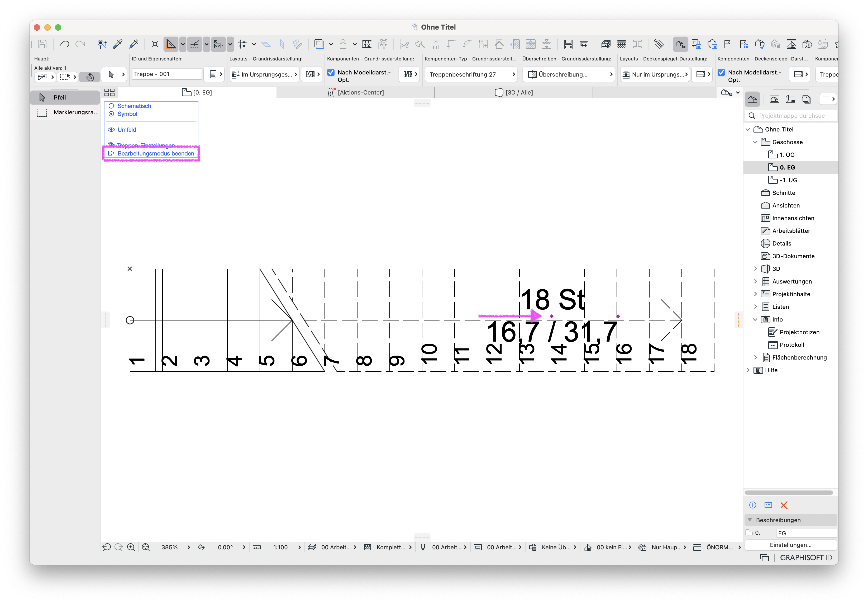Screen dimensions: 868x604
Task: Open the Nur im Ursprungs... dropdown
Action: click(x=655, y=74)
